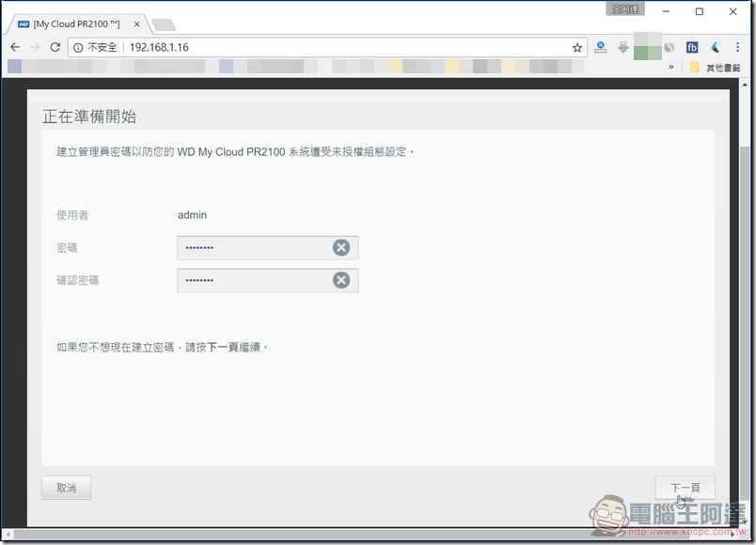Click the admin username text

point(192,215)
